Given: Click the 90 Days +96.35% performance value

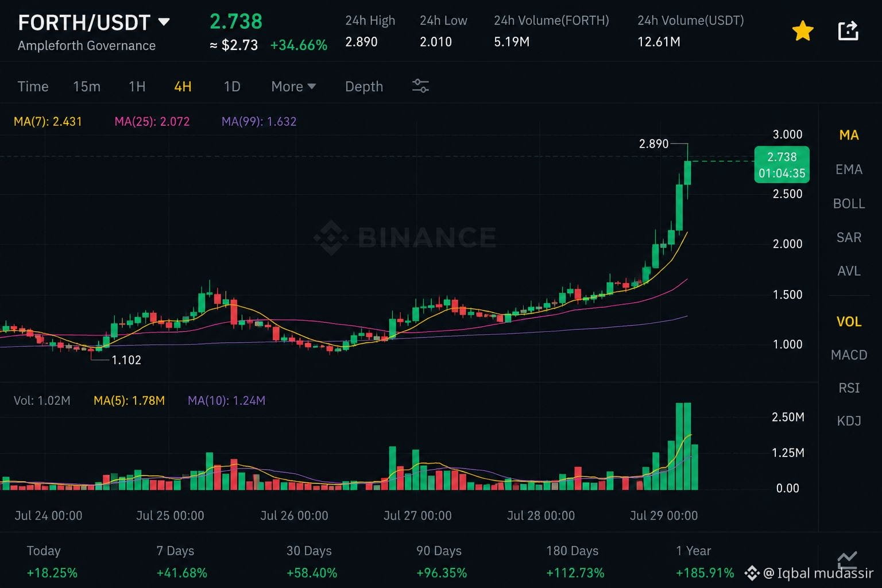Looking at the screenshot, I should tap(441, 573).
